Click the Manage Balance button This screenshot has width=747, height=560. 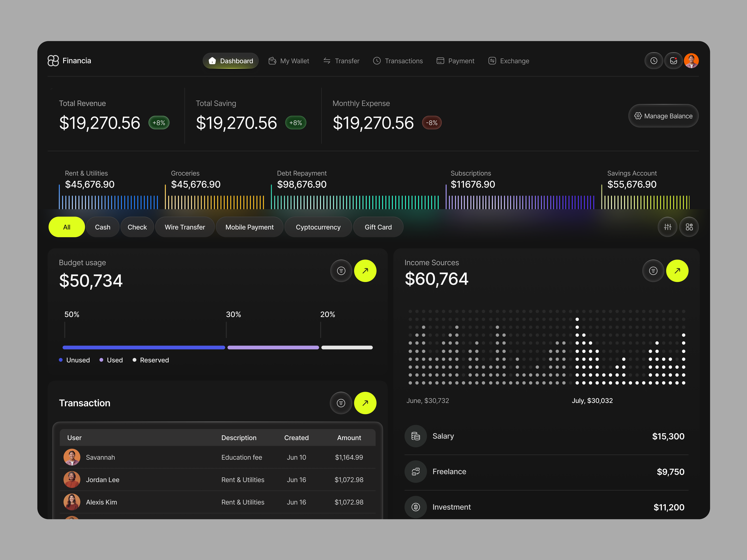[663, 116]
